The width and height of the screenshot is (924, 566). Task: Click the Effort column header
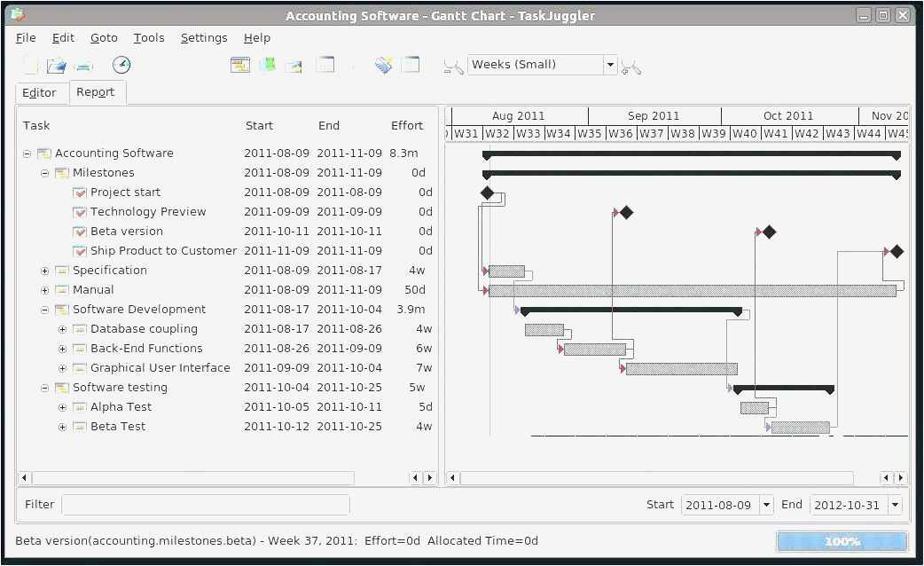click(407, 126)
